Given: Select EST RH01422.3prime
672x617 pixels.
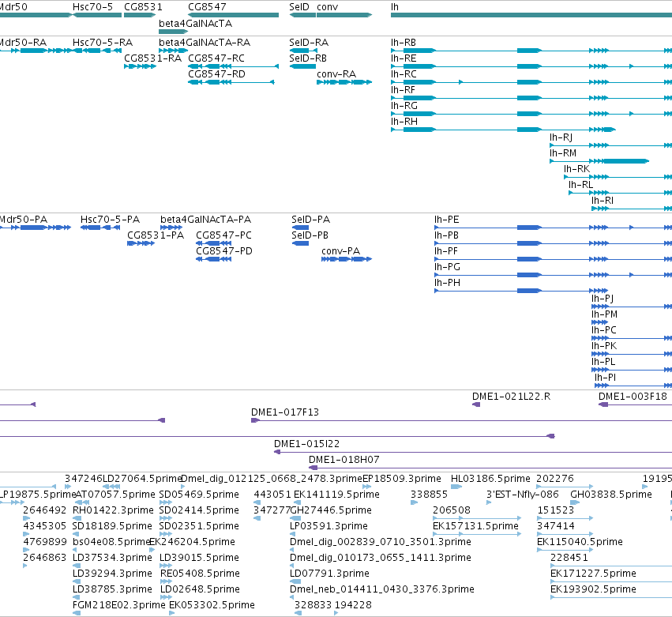Looking at the screenshot, I should tap(113, 510).
